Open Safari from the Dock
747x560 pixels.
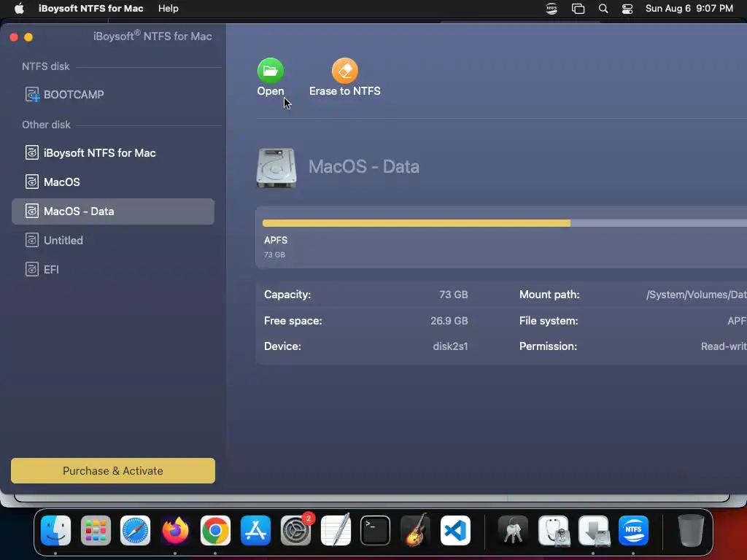click(135, 531)
